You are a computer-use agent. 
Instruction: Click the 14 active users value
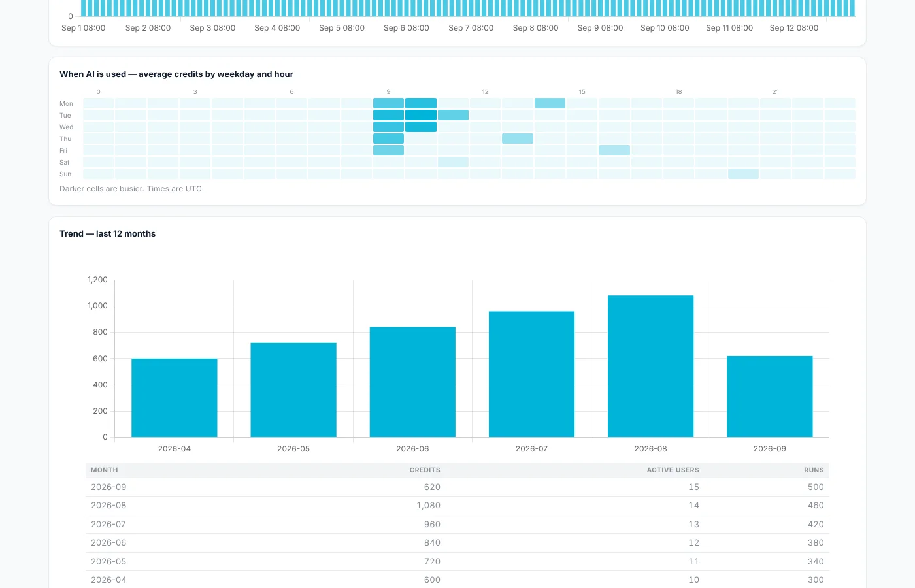click(693, 506)
